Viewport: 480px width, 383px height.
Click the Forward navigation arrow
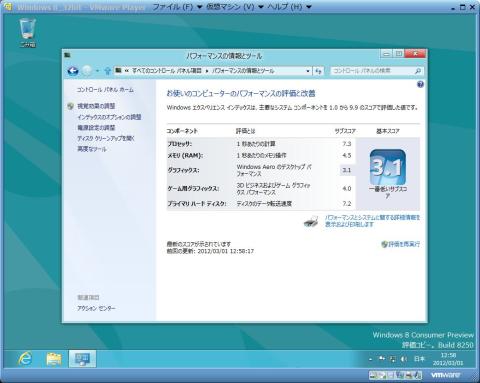click(x=87, y=71)
